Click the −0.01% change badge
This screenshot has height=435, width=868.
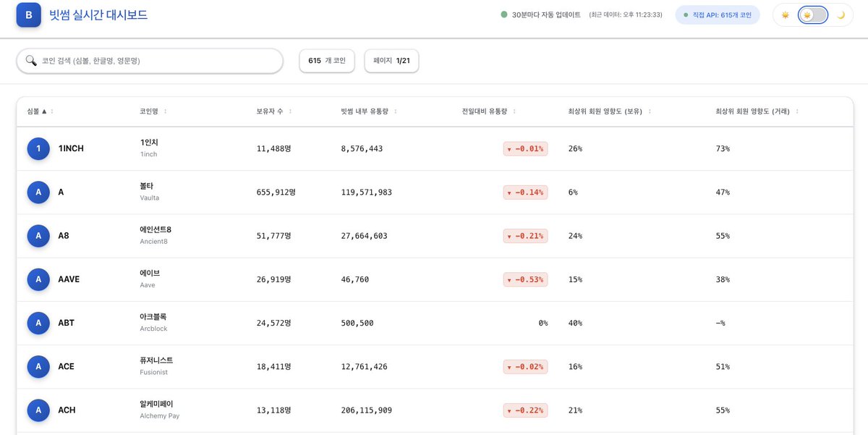pyautogui.click(x=526, y=148)
